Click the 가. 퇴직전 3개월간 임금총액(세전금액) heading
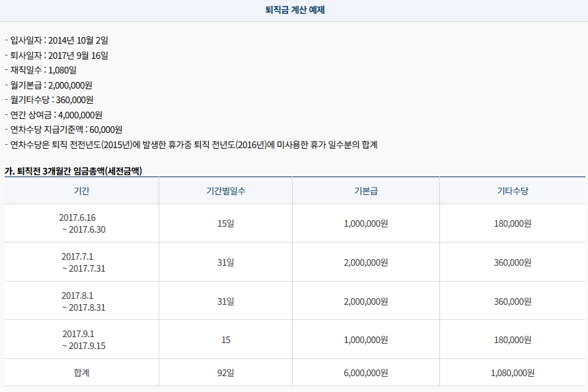Screen dimensions: 588x392 click(73, 171)
